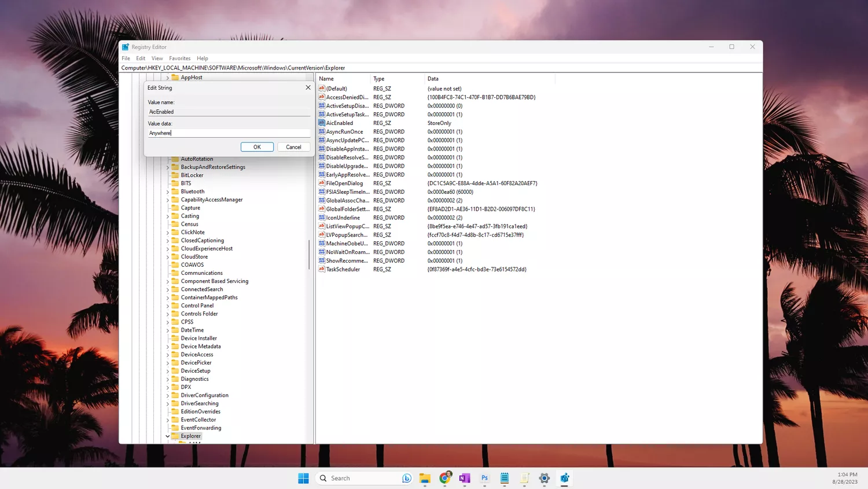Click the folder icon of the Explorer key
The width and height of the screenshot is (868, 489).
tap(175, 436)
